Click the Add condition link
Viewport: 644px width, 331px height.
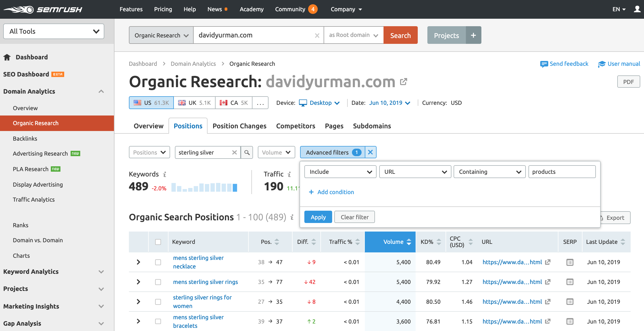click(x=335, y=192)
